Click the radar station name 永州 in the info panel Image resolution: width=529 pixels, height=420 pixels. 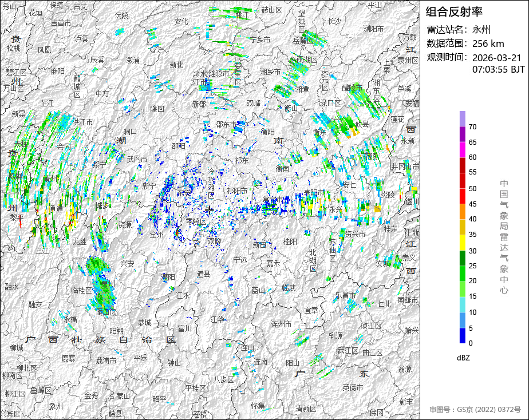481,30
